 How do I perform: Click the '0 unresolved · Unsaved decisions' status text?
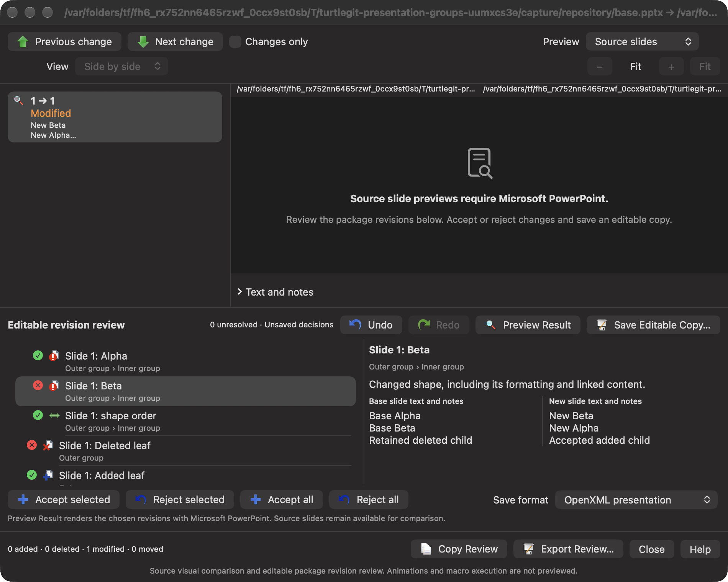pyautogui.click(x=272, y=325)
